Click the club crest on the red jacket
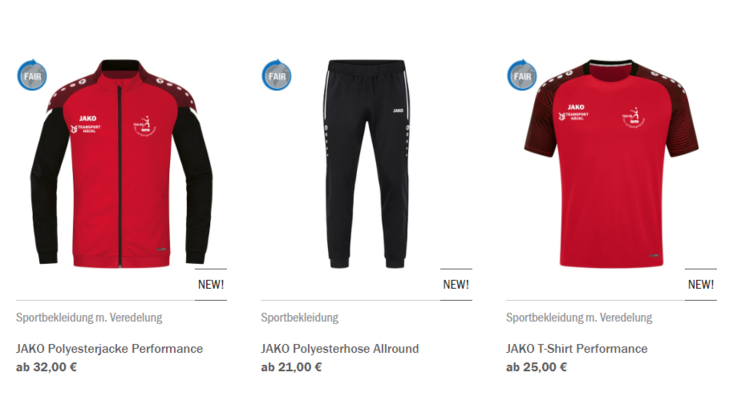This screenshot has height=417, width=741. click(144, 125)
